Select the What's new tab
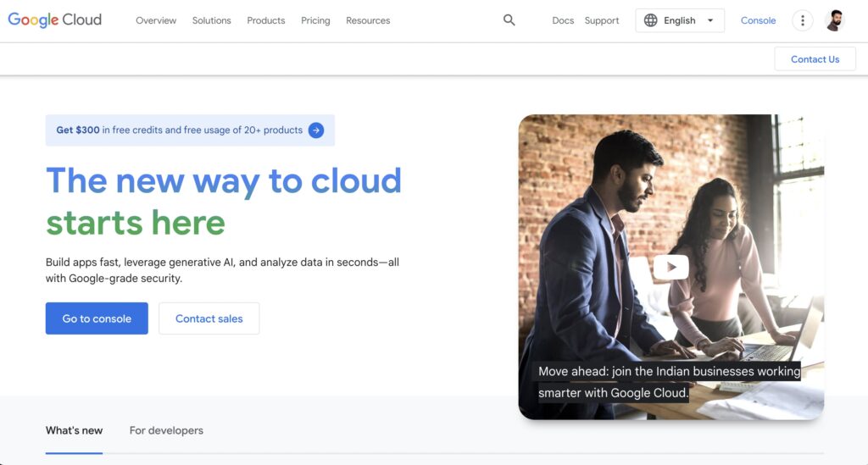868x465 pixels. 75,430
